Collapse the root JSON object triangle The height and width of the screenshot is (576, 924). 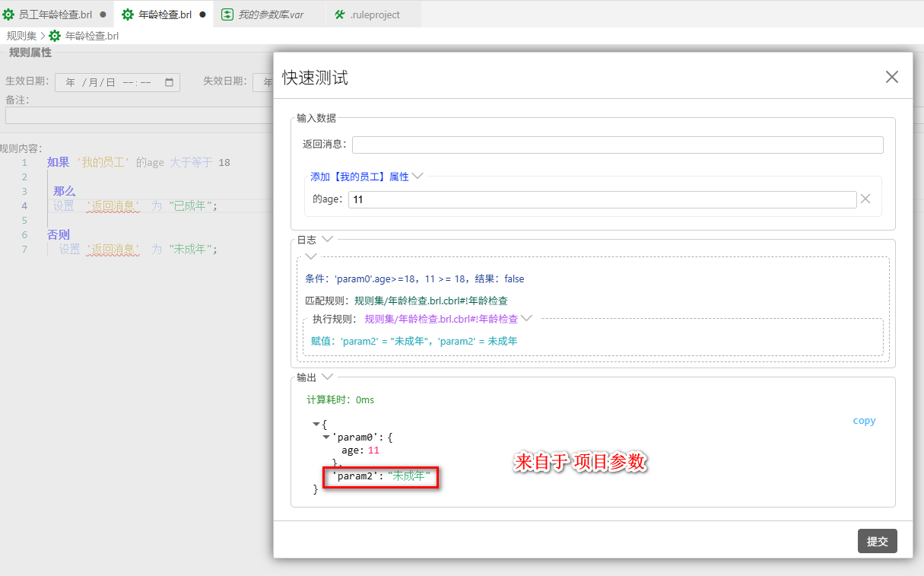click(316, 424)
